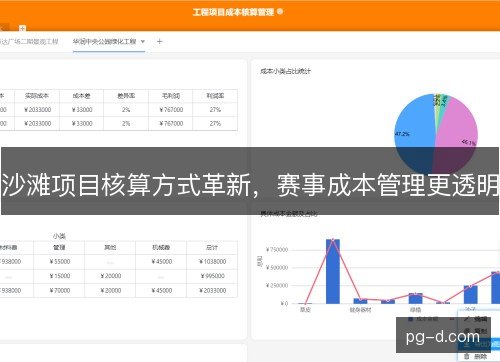Choose 编辑 in the context menu
Viewport: 500px width, 362px height.
tap(481, 319)
